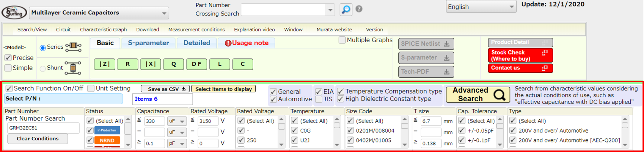
Task: Open the help question mark icon
Action: (x=359, y=9)
